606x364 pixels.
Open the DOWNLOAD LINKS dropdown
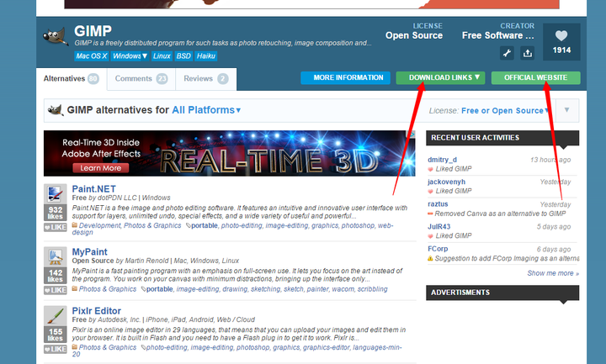pyautogui.click(x=440, y=77)
